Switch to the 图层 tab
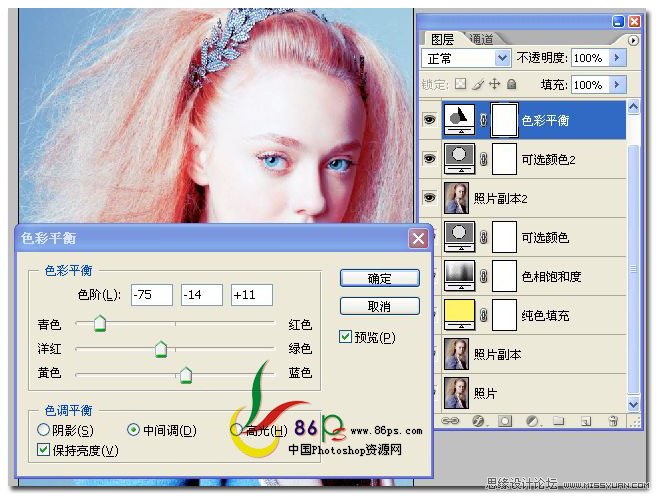 442,40
